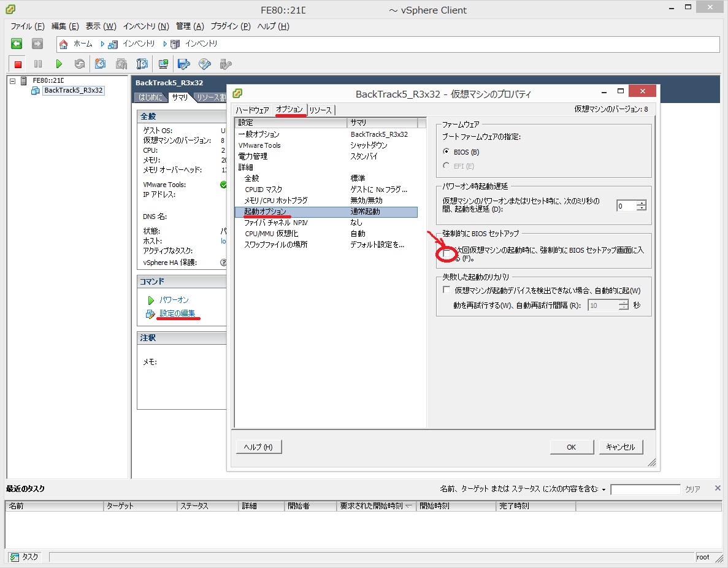Click the gray forward navigation arrow
Screen dimensions: 728x568
click(x=37, y=44)
